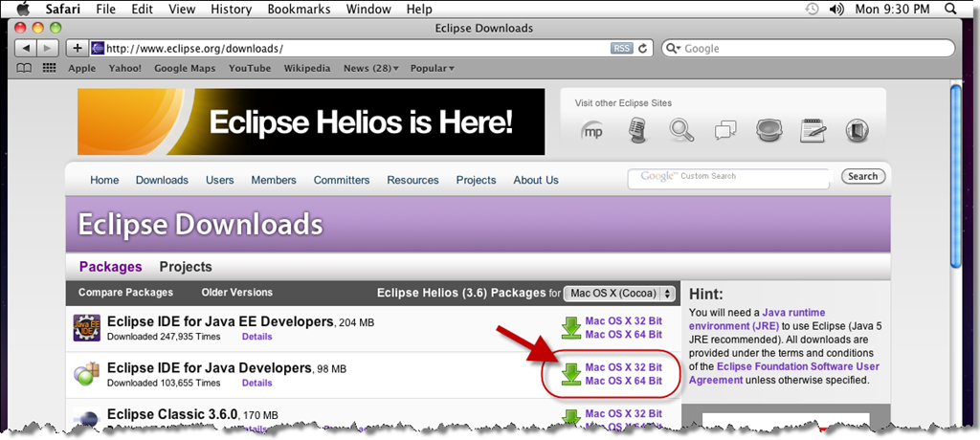Download Java EE Developers Mac OS X 32 Bit
The image size is (980, 440).
coord(623,321)
